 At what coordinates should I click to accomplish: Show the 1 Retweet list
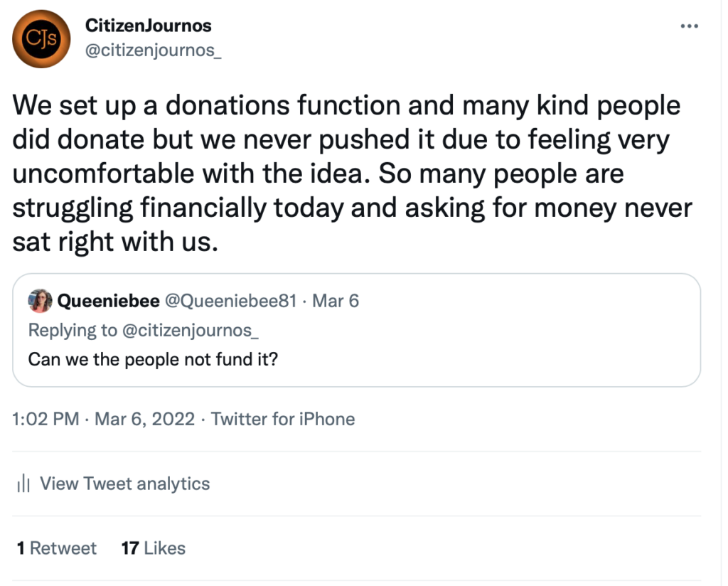point(57,548)
